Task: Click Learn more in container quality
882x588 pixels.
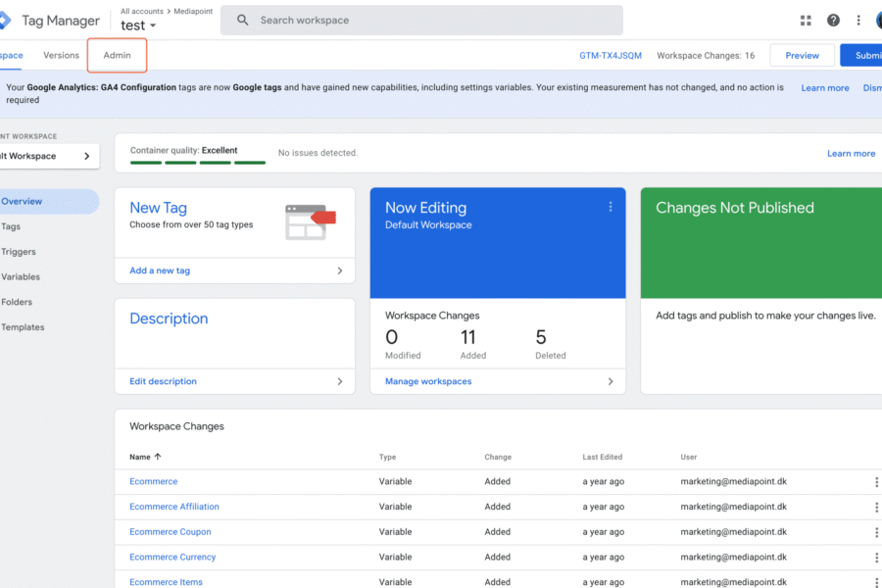Action: 851,154
